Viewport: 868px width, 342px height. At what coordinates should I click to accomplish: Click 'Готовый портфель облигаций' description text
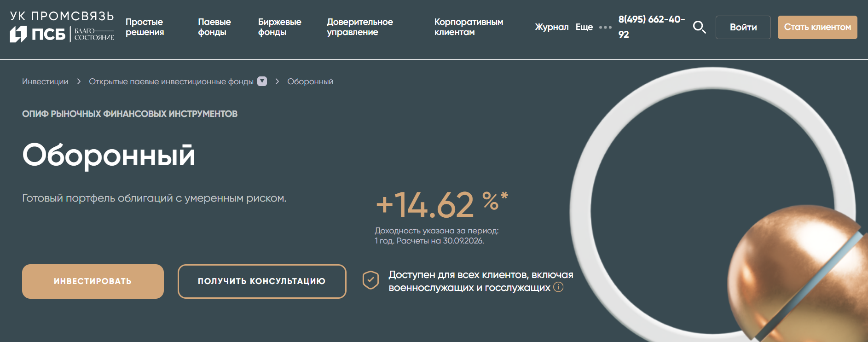point(154,198)
